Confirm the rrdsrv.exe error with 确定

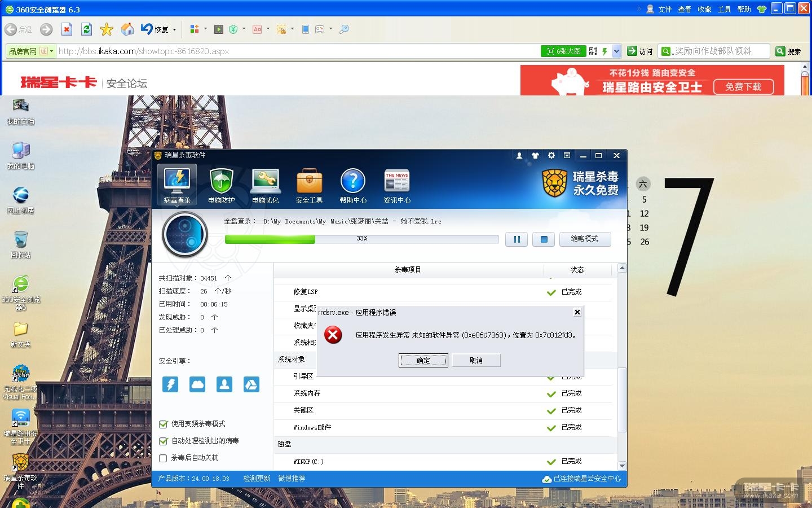click(x=423, y=361)
